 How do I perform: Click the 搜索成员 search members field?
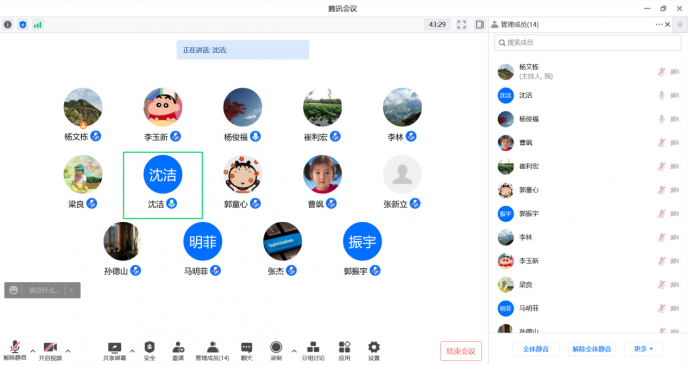coord(588,43)
